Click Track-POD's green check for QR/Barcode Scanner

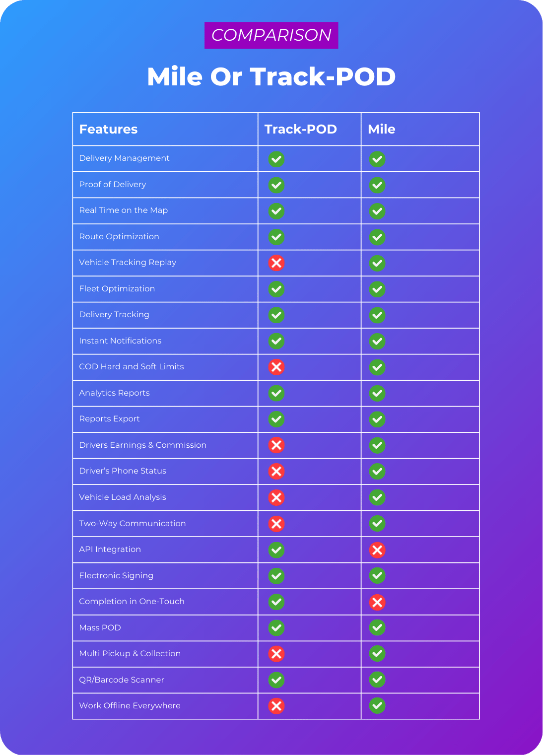[x=276, y=680]
